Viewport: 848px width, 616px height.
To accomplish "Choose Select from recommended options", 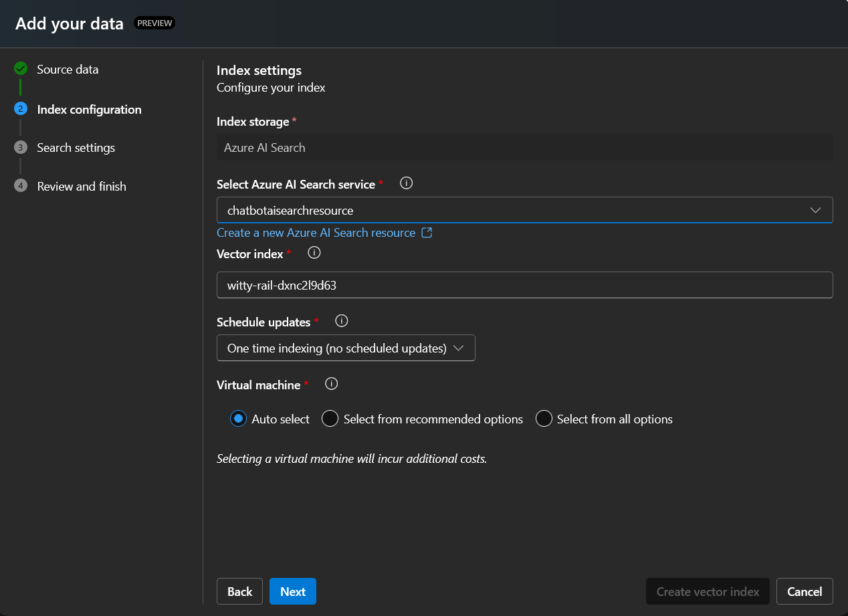I will pyautogui.click(x=330, y=419).
